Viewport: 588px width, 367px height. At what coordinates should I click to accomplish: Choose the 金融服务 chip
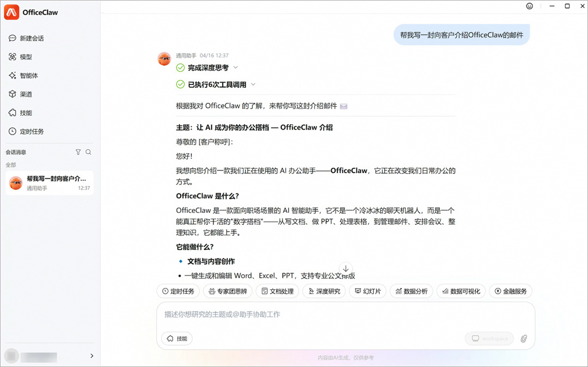pos(511,291)
